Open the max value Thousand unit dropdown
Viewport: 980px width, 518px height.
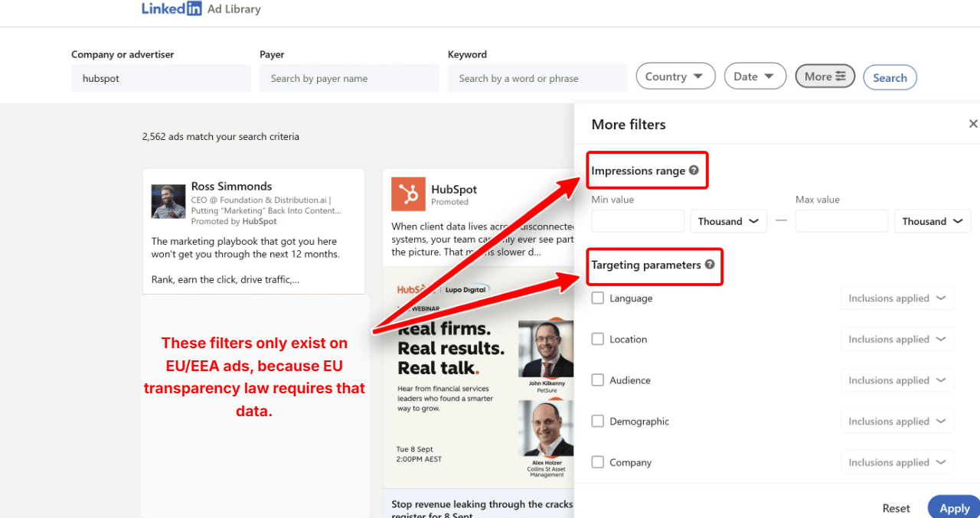[x=933, y=221]
